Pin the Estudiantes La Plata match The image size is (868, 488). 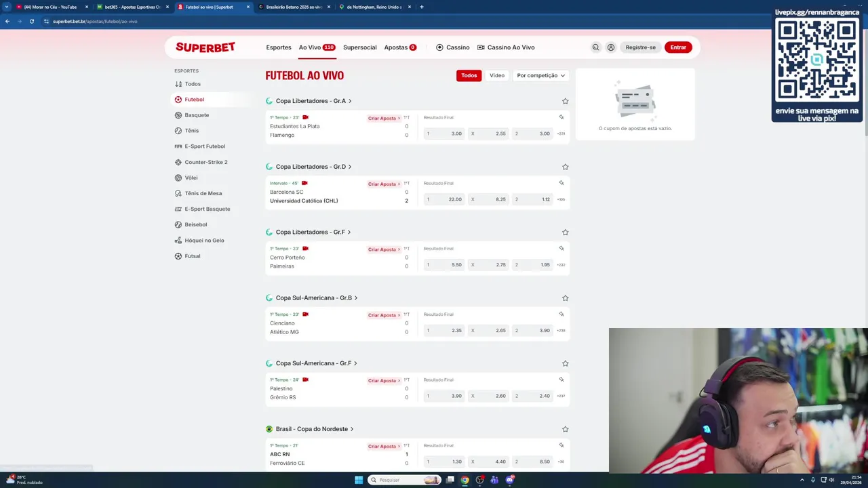point(561,117)
